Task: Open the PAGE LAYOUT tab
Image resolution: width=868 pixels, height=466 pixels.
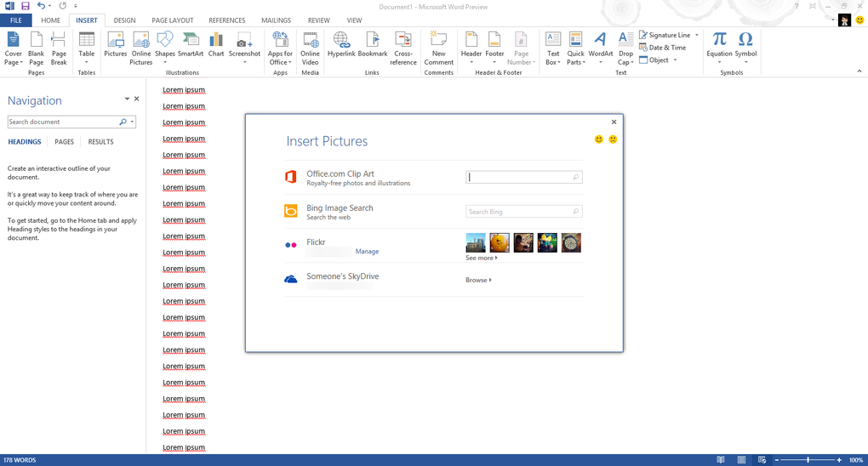Action: coord(173,20)
